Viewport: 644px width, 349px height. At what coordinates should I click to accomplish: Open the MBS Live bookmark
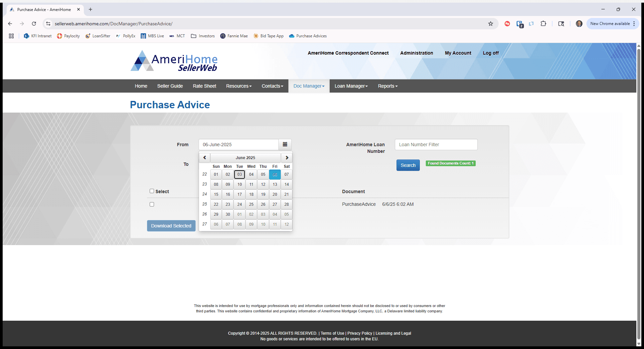pos(152,36)
